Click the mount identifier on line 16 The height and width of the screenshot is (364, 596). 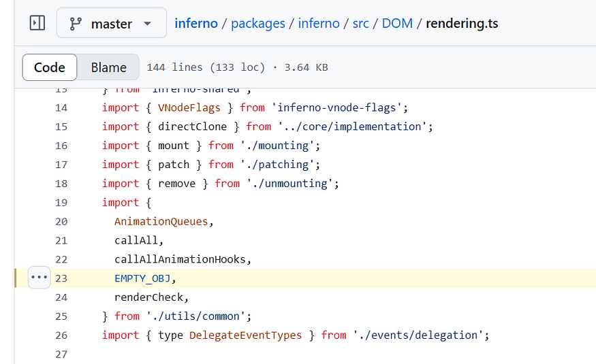click(x=174, y=146)
